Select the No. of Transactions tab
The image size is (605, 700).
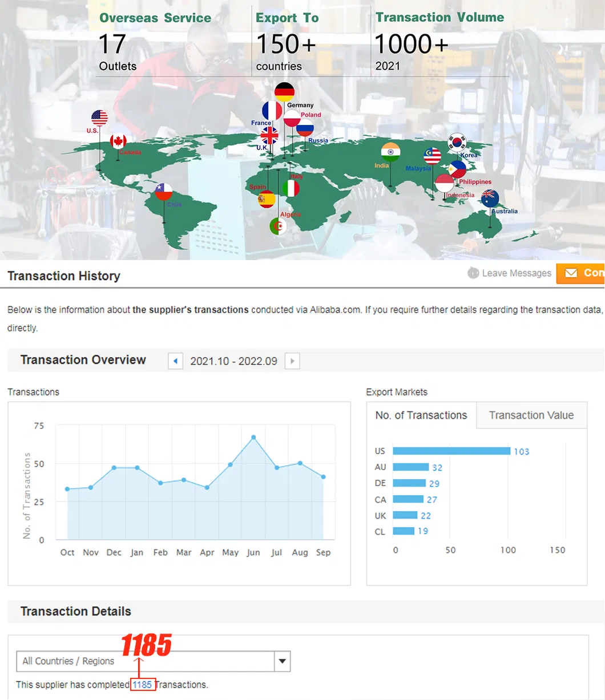421,415
